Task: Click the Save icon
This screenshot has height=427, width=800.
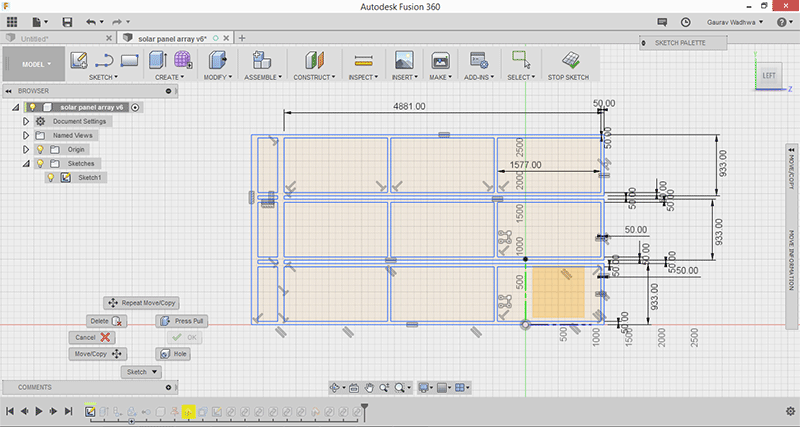Action: [67, 21]
